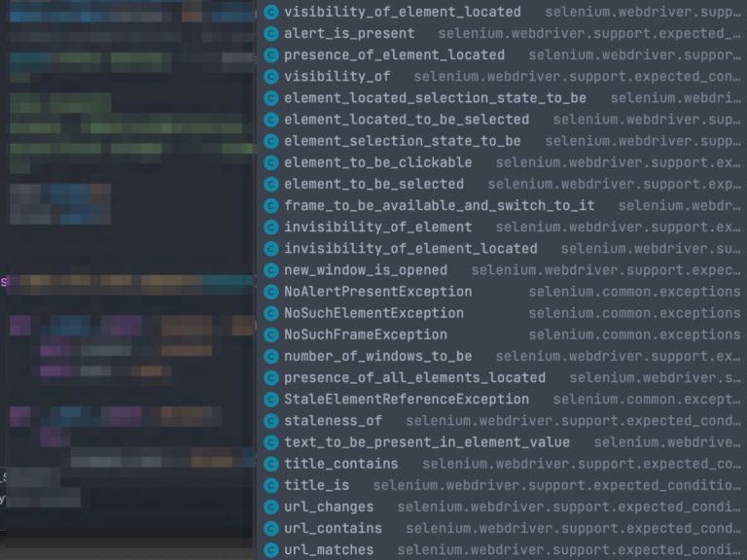
Task: Choose title_contains from the autocomplete list
Action: pyautogui.click(x=340, y=464)
